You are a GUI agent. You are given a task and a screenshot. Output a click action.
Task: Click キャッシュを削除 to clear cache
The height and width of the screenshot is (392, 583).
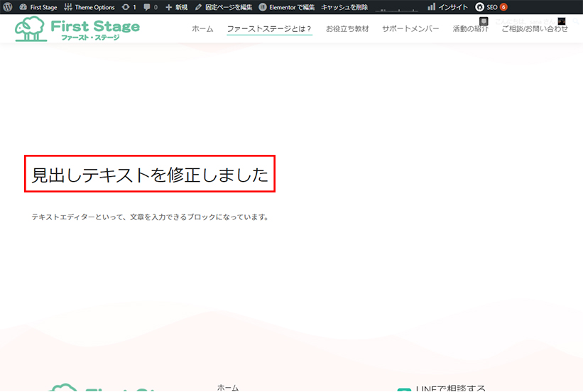[344, 7]
